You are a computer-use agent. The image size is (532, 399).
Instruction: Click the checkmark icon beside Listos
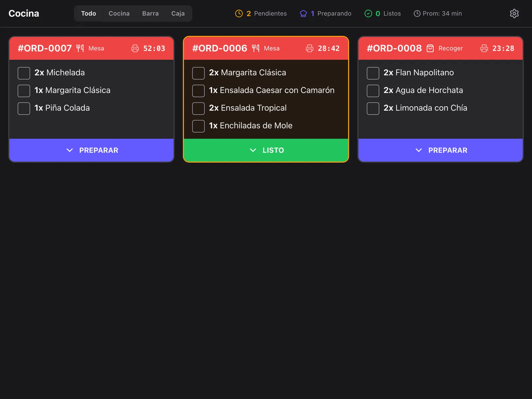click(x=368, y=13)
